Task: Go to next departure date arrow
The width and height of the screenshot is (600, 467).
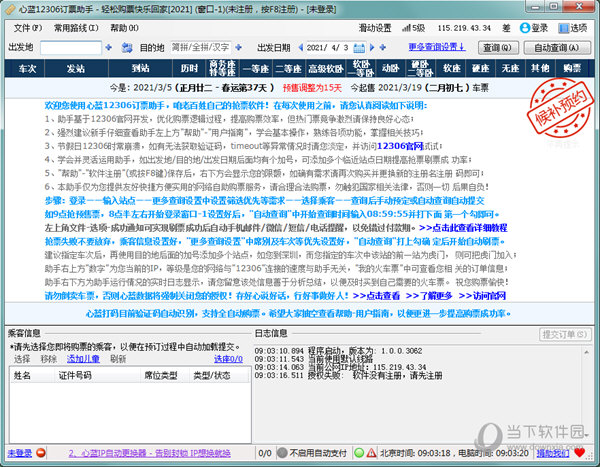Action: pos(372,47)
